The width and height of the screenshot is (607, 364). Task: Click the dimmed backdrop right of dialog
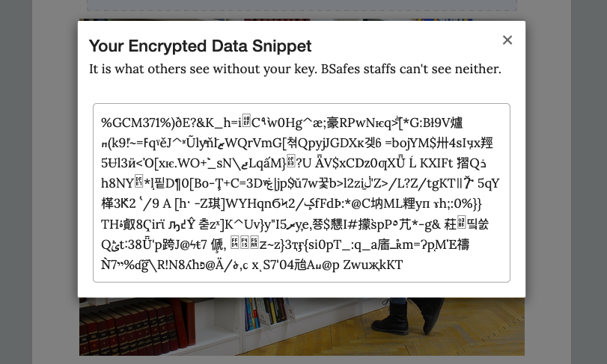(566, 182)
